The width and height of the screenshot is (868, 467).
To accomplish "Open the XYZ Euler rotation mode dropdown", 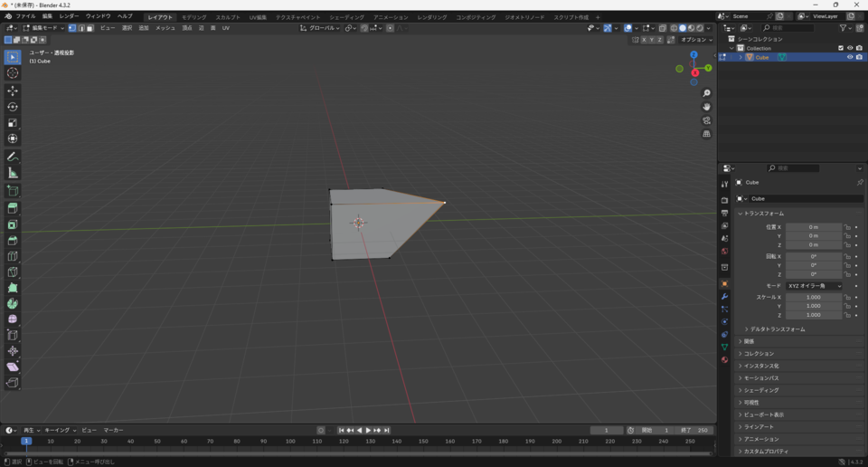I will 814,286.
